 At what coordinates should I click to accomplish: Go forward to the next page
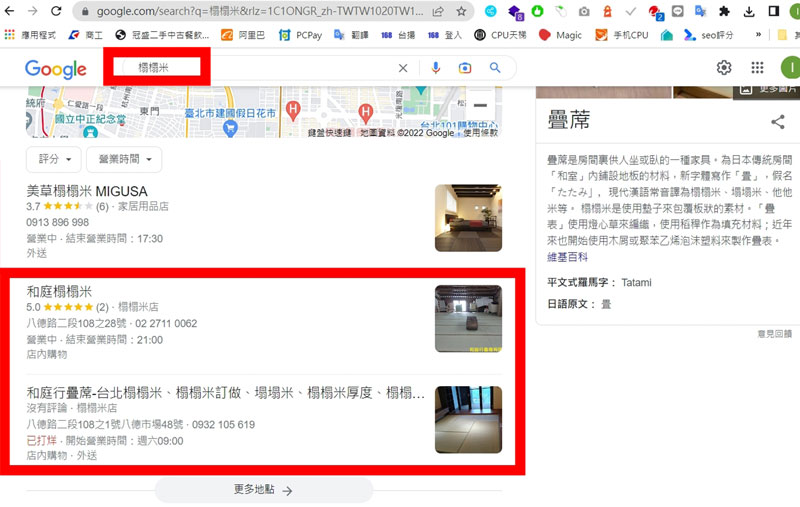33,11
